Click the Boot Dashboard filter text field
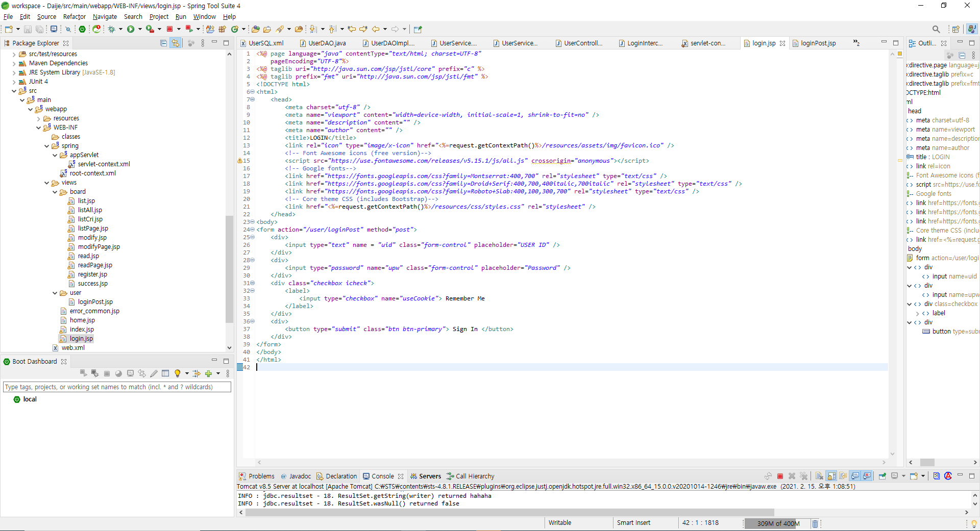Image resolution: width=980 pixels, height=531 pixels. (x=117, y=387)
